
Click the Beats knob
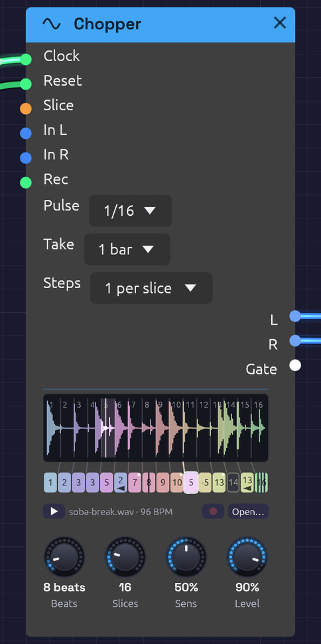(x=64, y=557)
